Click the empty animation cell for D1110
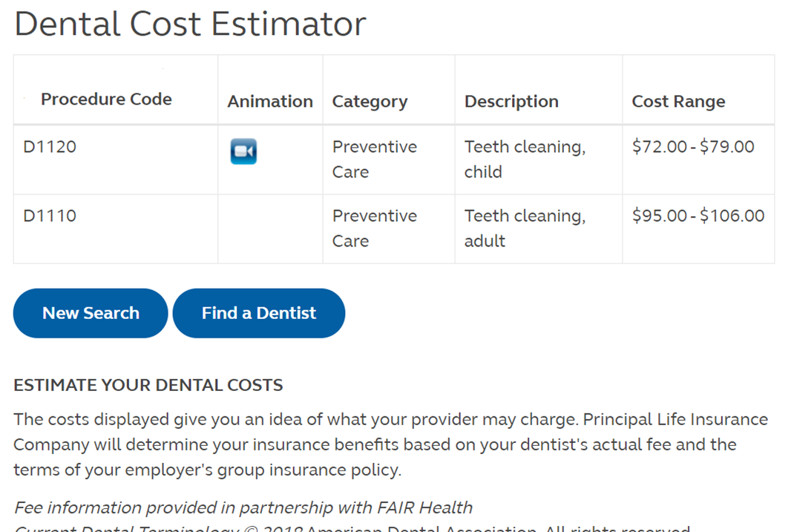Viewport: 791px width, 532px height. pos(270,229)
